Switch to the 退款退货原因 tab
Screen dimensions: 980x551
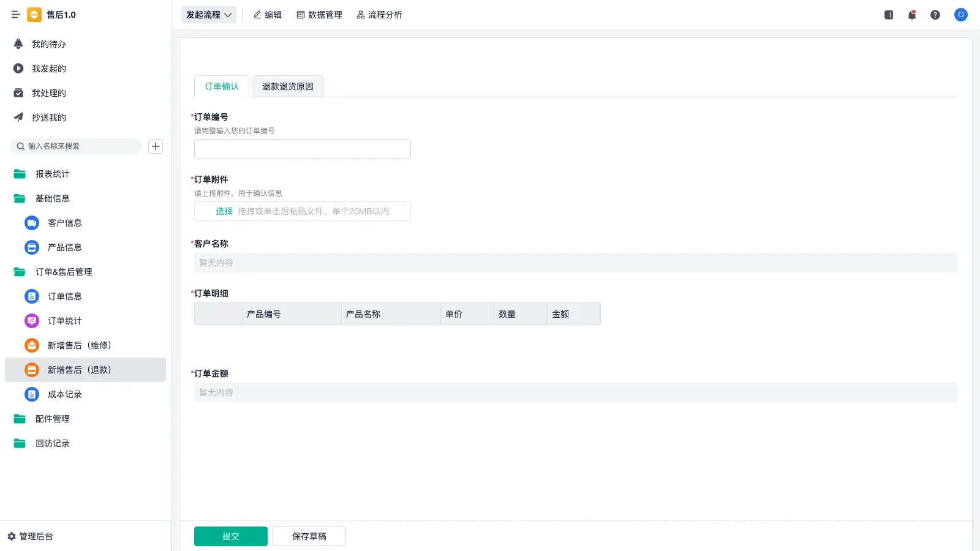287,86
